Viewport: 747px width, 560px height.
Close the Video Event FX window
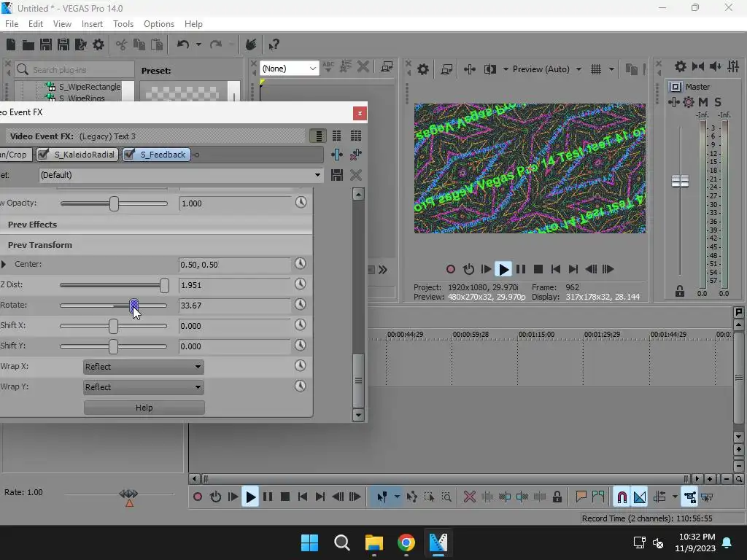click(x=360, y=113)
